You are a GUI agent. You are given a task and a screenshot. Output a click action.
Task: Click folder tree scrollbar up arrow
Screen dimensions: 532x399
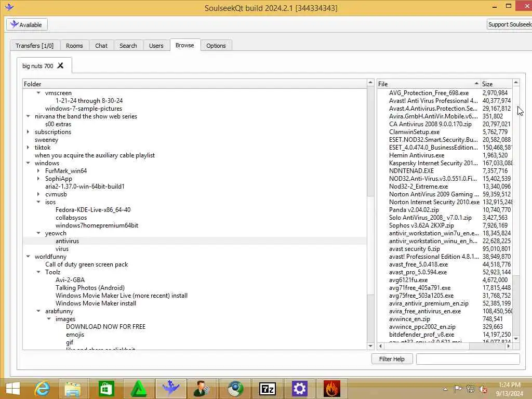(370, 83)
